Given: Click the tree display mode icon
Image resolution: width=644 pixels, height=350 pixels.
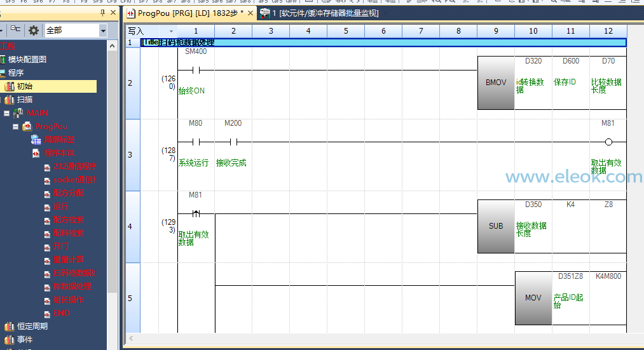Looking at the screenshot, I should [15, 30].
